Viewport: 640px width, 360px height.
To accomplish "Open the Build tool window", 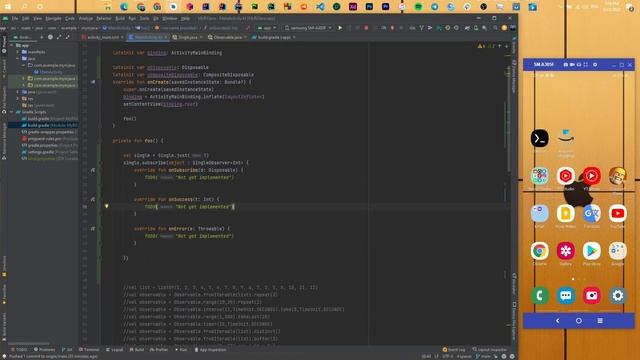I will point(137,350).
